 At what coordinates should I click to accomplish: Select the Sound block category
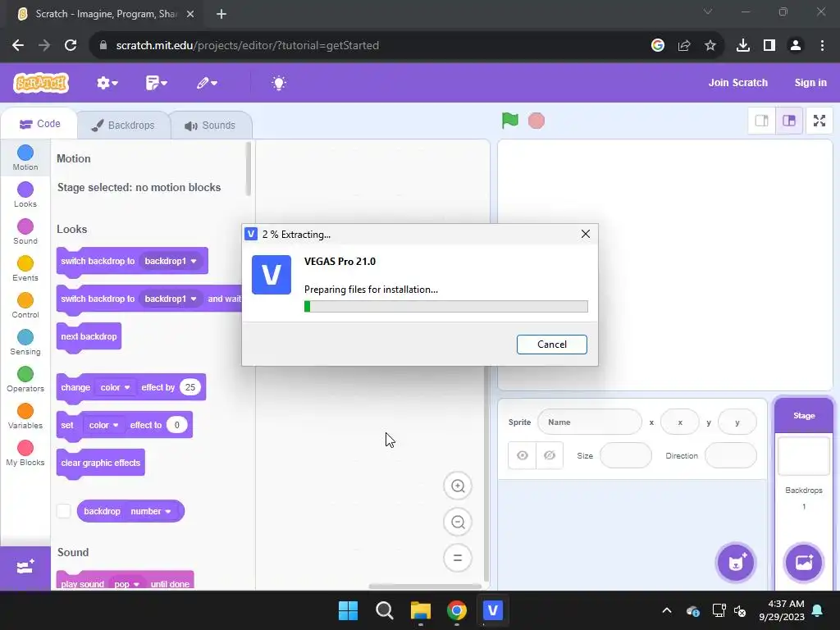click(25, 231)
